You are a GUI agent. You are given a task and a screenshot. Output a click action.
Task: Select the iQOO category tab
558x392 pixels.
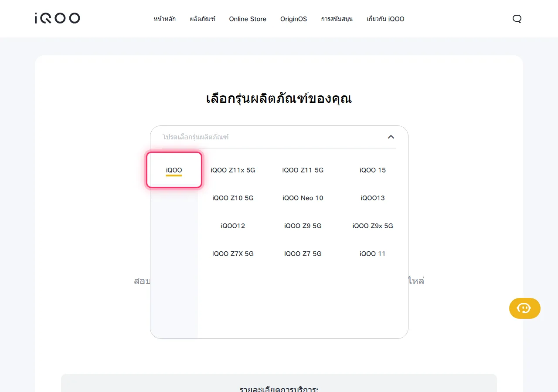[x=174, y=170]
